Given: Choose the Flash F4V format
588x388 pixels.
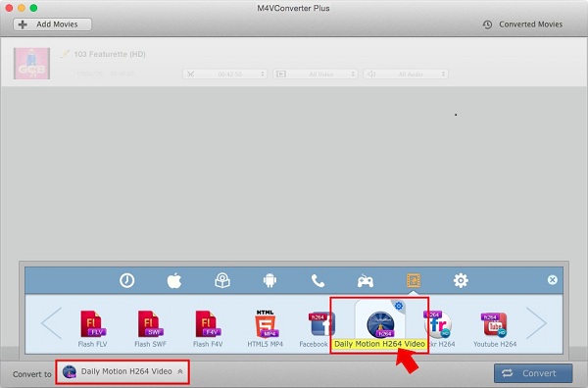Looking at the screenshot, I should (x=208, y=328).
